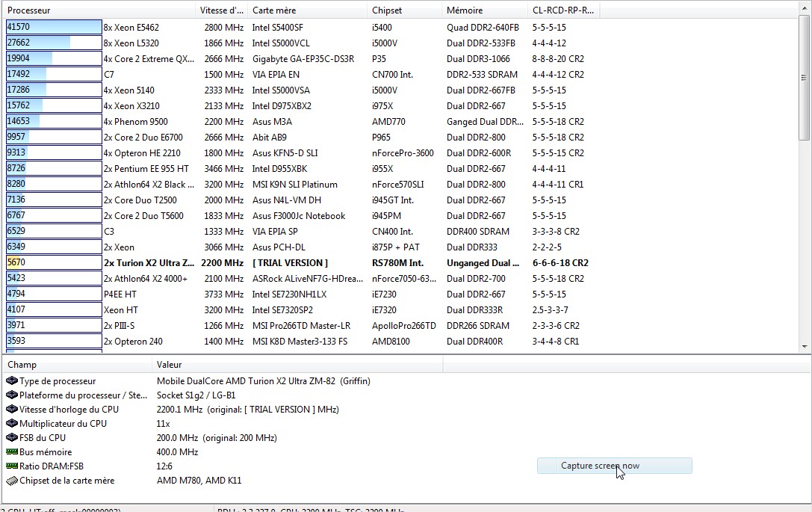Click the 41570 score bar
Image resolution: width=812 pixels, height=512 pixels.
pos(54,27)
